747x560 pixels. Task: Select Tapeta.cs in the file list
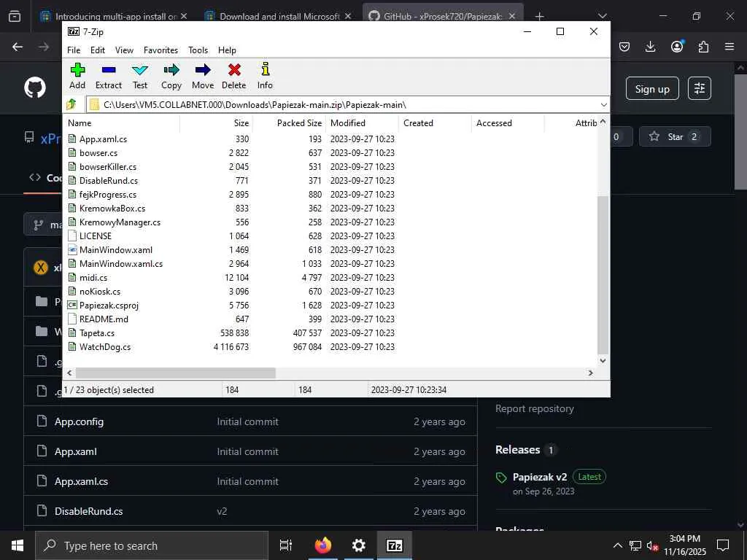(97, 332)
